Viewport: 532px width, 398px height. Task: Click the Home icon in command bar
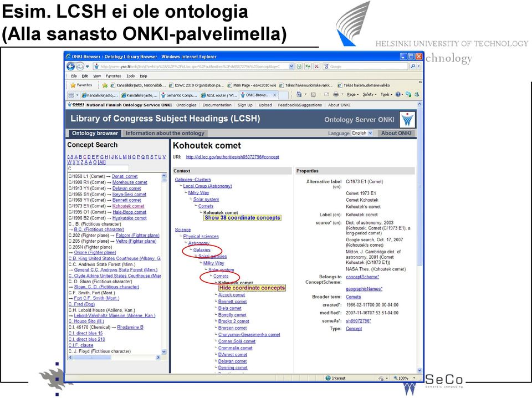tap(299, 95)
